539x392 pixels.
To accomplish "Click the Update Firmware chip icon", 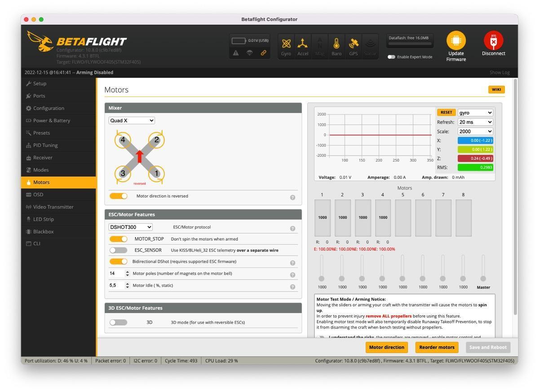I will coord(456,40).
